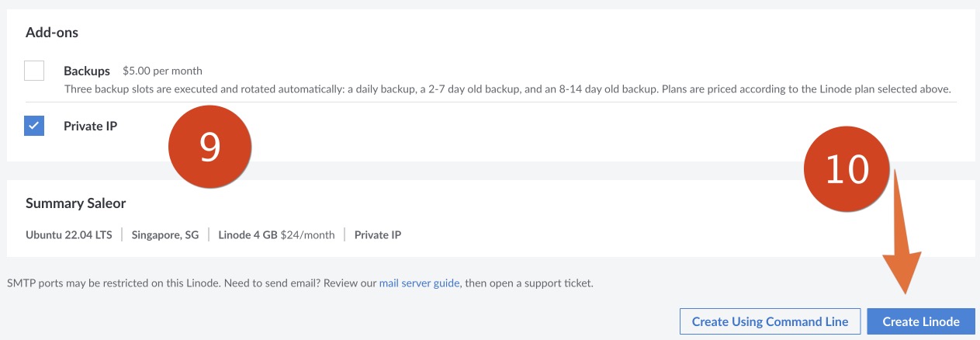Click the Private IP add-on label
This screenshot has width=980, height=340.
click(90, 126)
